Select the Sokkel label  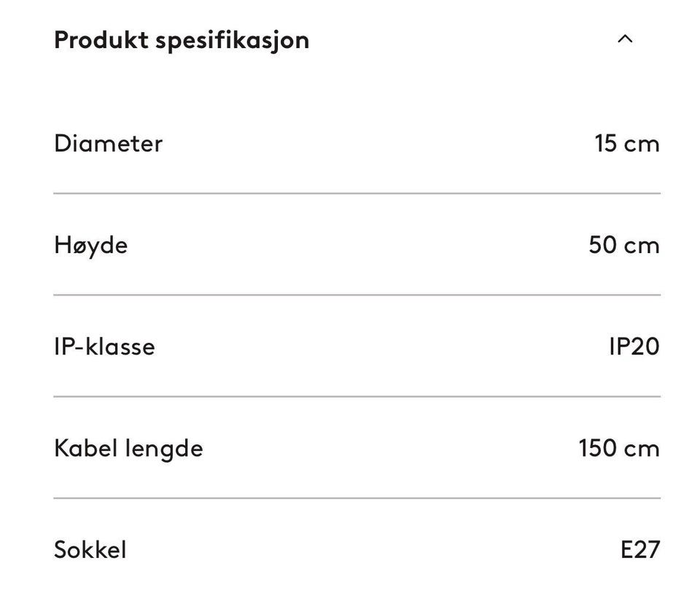[90, 549]
